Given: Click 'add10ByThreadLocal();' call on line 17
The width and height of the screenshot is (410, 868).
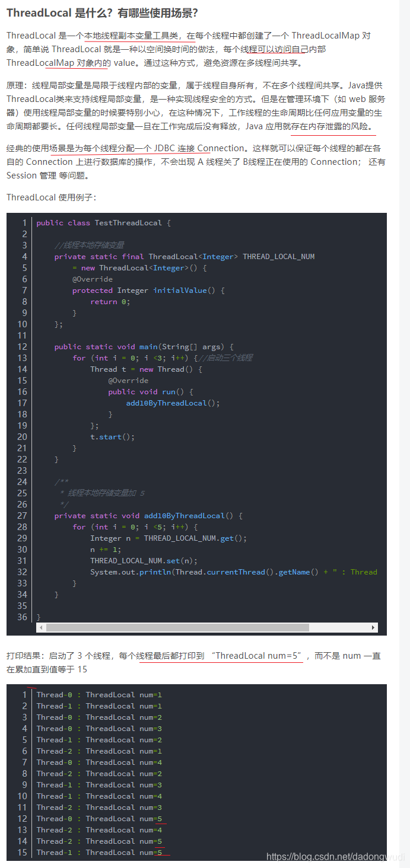Looking at the screenshot, I should 173,403.
